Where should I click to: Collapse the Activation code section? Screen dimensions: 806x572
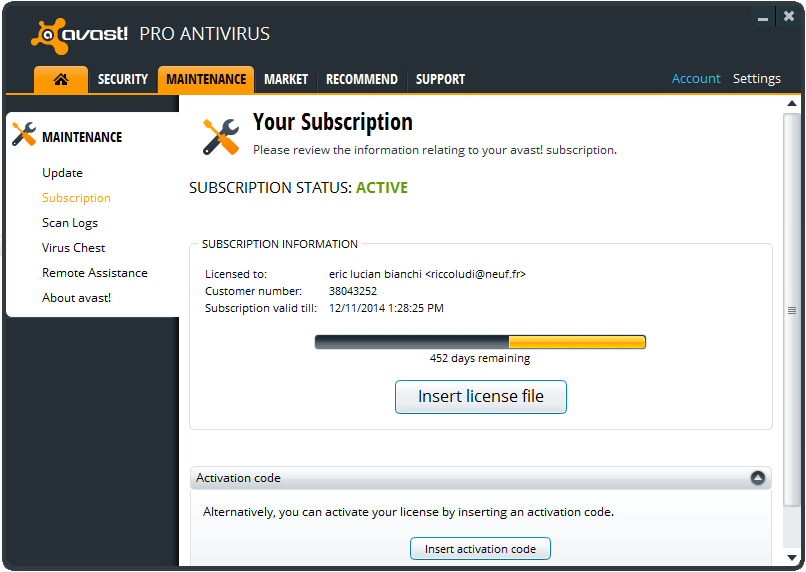[757, 478]
